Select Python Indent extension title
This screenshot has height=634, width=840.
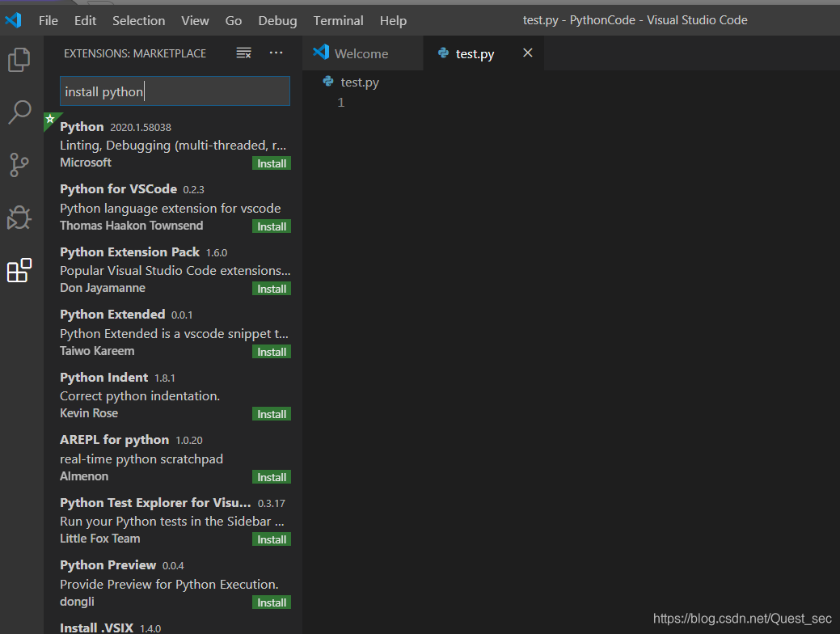(x=104, y=378)
